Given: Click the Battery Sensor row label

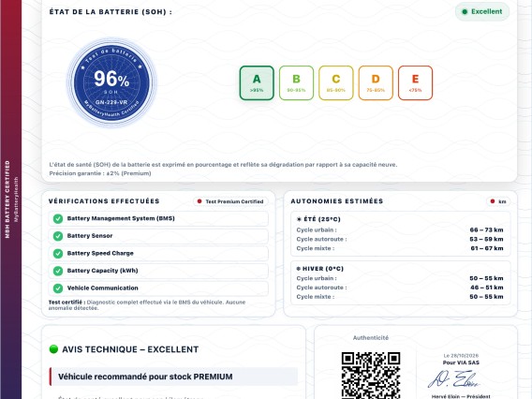Looking at the screenshot, I should tap(90, 236).
